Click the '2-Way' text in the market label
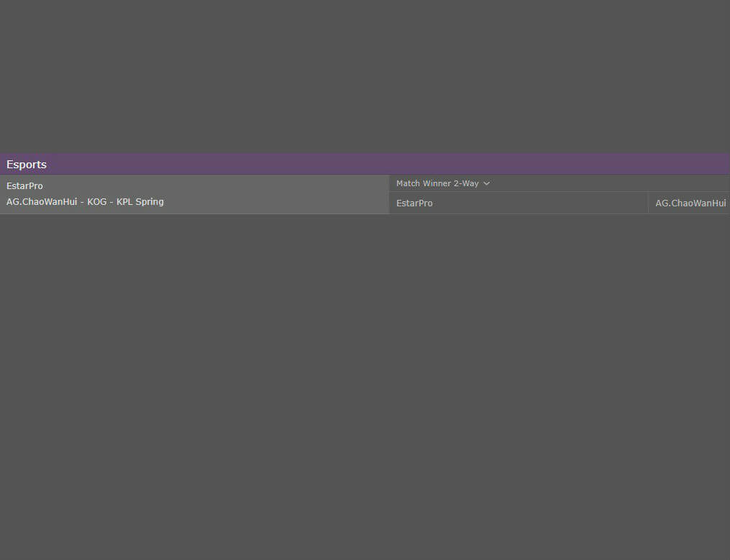This screenshot has height=560, width=730. [x=466, y=184]
